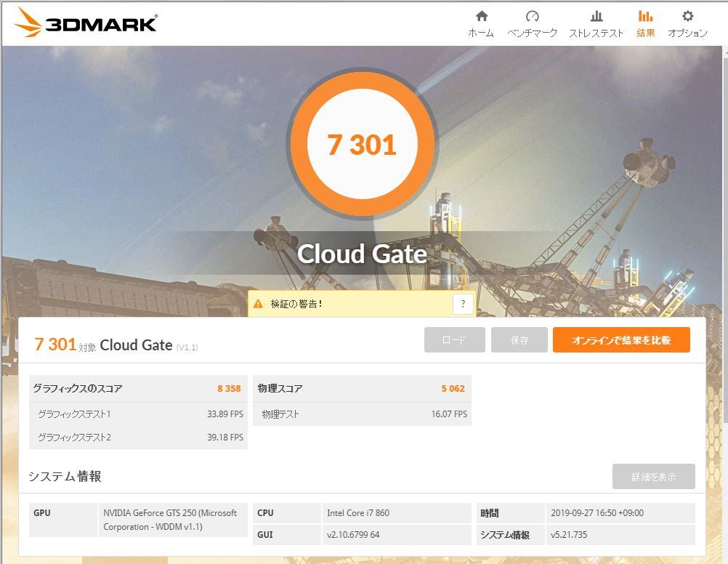Image resolution: width=728 pixels, height=564 pixels.
Task: Click the large 7 301 score circle
Action: [362, 144]
